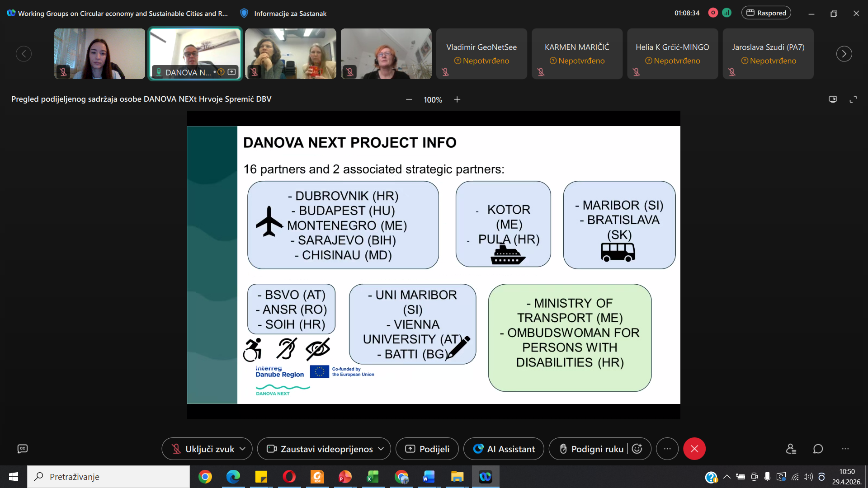Open network settings in system tray
Image resolution: width=868 pixels, height=488 pixels.
[795, 477]
